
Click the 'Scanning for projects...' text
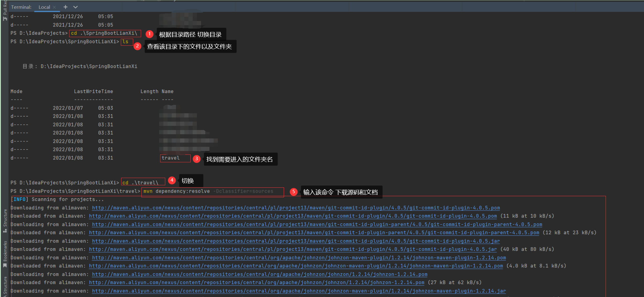(68, 199)
